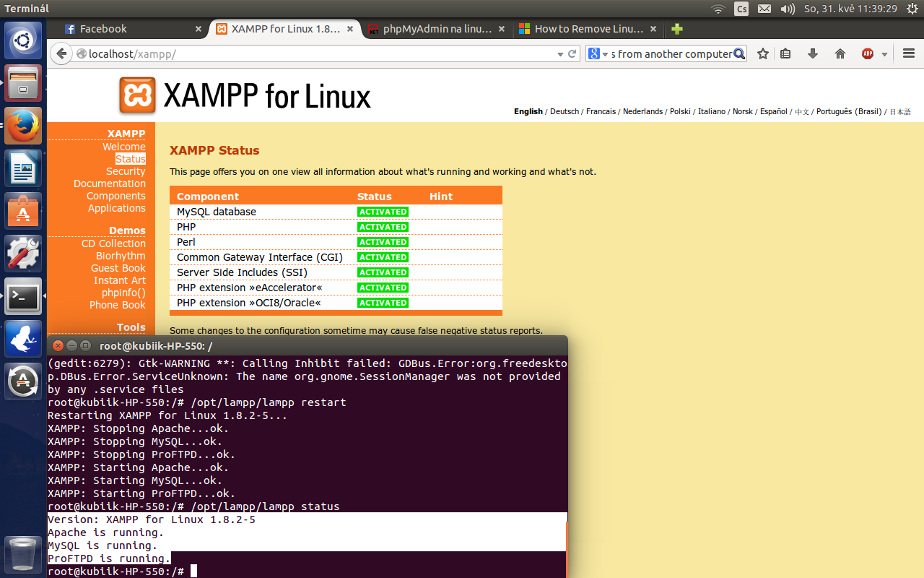Launch Firefox from the launcher
Image resolution: width=924 pixels, height=578 pixels.
[x=24, y=126]
